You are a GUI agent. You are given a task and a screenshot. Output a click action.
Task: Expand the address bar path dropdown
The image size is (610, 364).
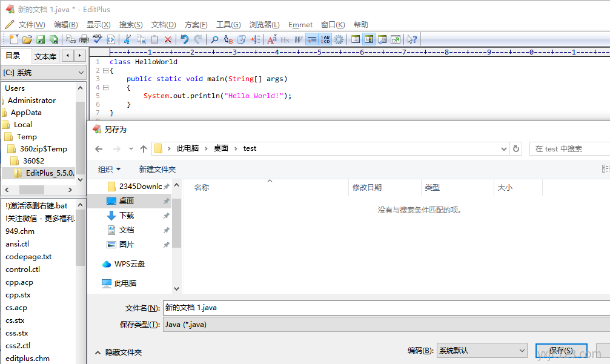pyautogui.click(x=503, y=149)
